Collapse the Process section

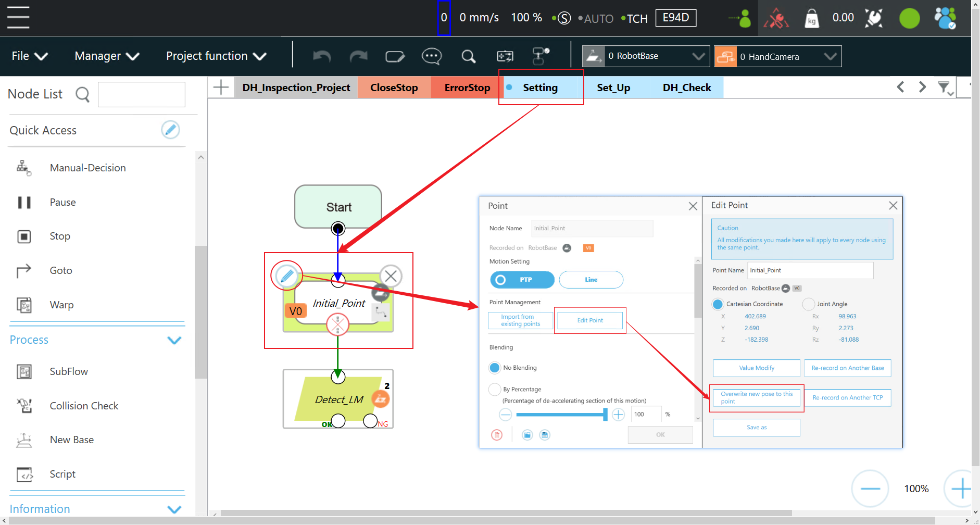point(174,340)
